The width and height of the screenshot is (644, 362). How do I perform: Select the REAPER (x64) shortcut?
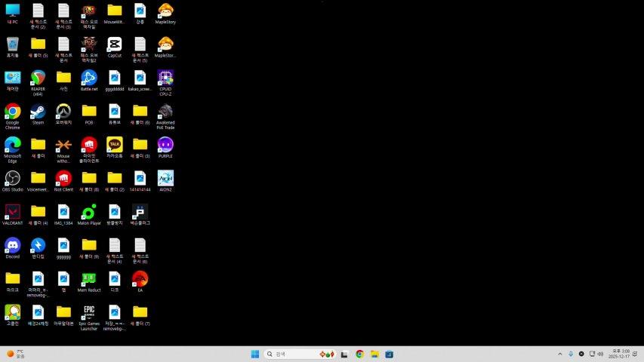38,78
